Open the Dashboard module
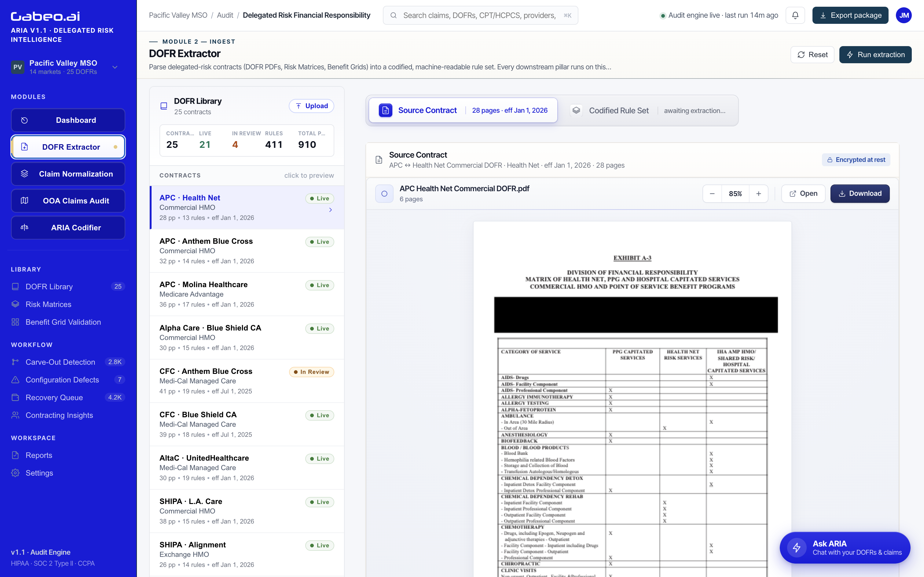924x577 pixels. coord(68,120)
